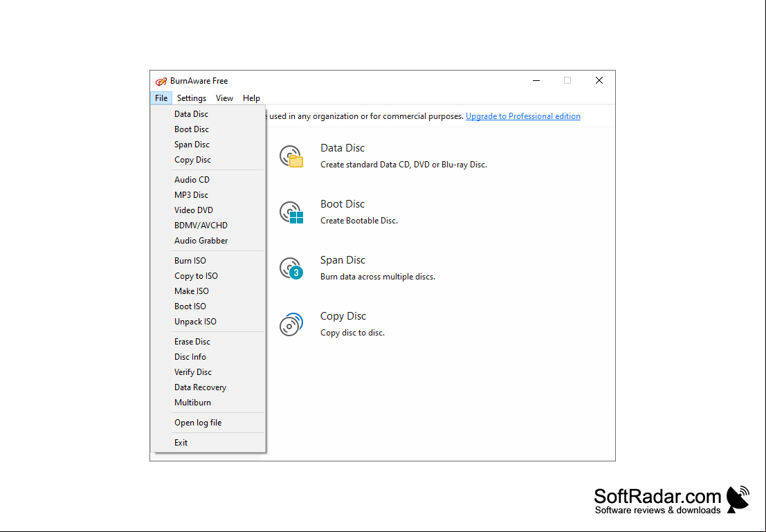
Task: Select Video DVD menu entry
Action: [208, 210]
